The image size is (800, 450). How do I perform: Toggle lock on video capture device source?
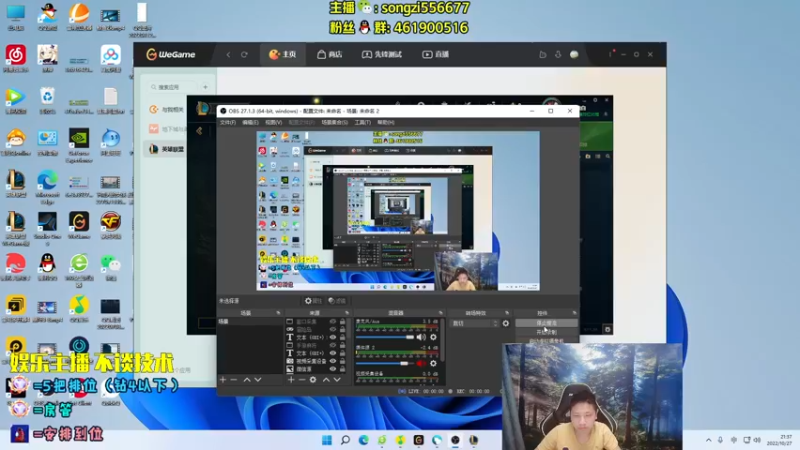coord(342,361)
